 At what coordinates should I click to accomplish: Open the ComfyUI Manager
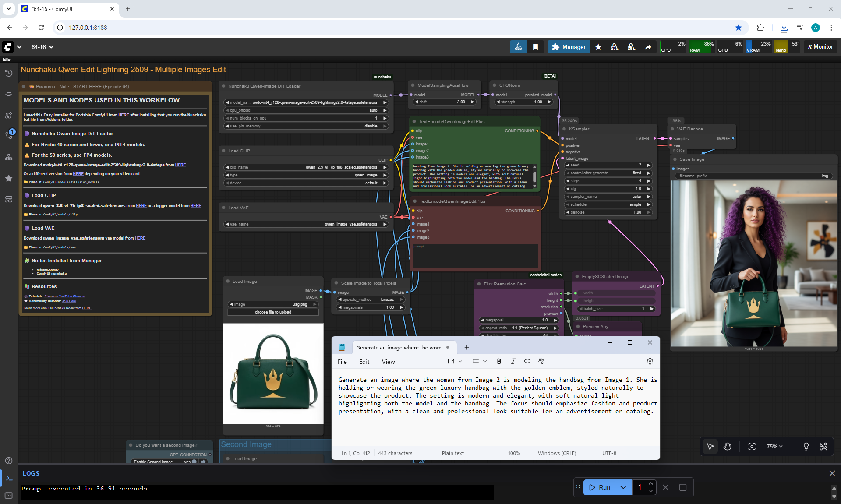(x=569, y=47)
